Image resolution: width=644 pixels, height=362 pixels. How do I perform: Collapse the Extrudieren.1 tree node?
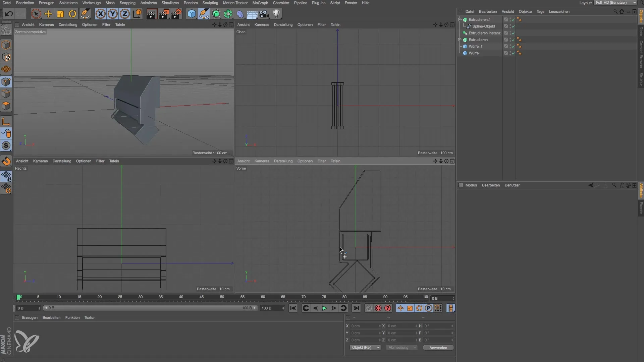pos(460,19)
